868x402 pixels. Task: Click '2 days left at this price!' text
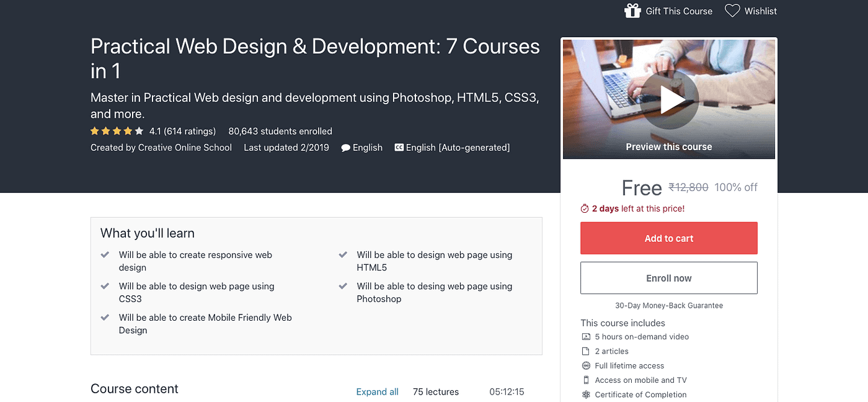coord(639,209)
